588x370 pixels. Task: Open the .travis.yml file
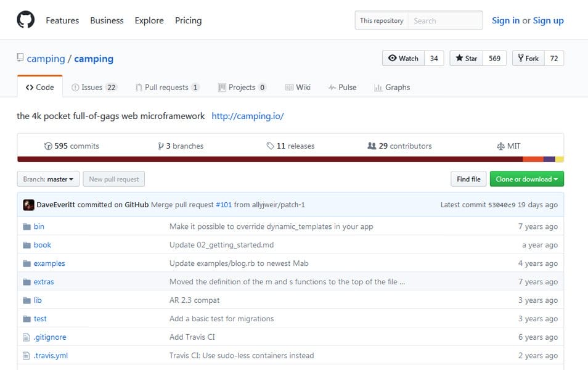[51, 356]
